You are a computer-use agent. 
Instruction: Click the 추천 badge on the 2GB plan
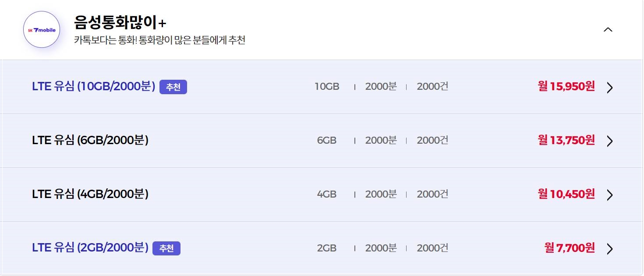tap(166, 248)
